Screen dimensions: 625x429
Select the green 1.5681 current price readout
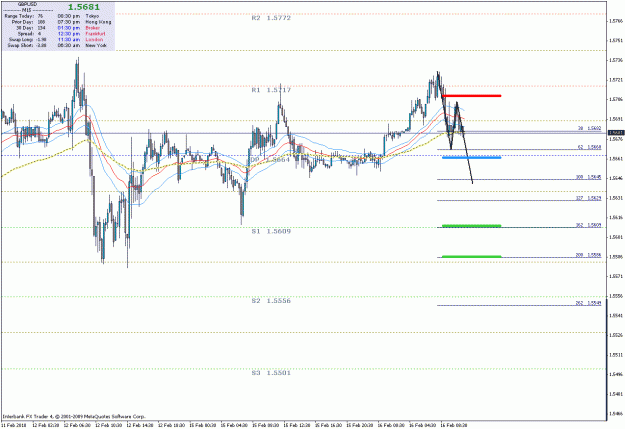tap(84, 7)
